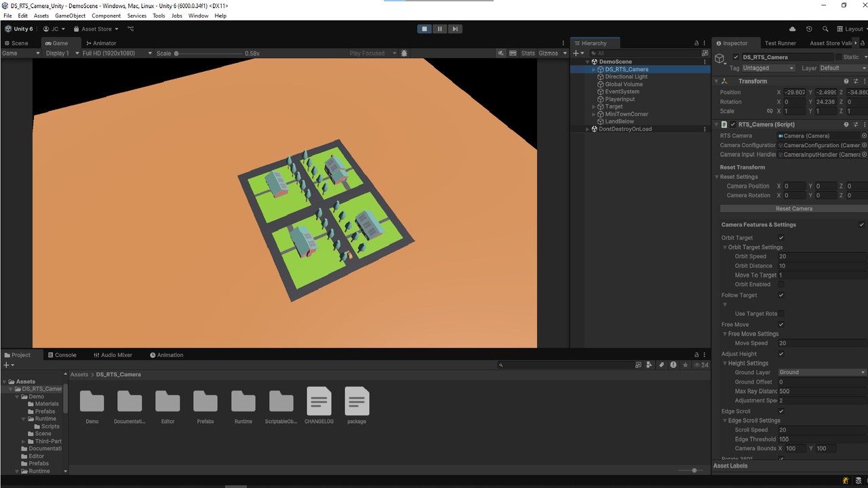Image resolution: width=868 pixels, height=488 pixels.
Task: Adjust the Game view Scale slider
Action: (207, 53)
